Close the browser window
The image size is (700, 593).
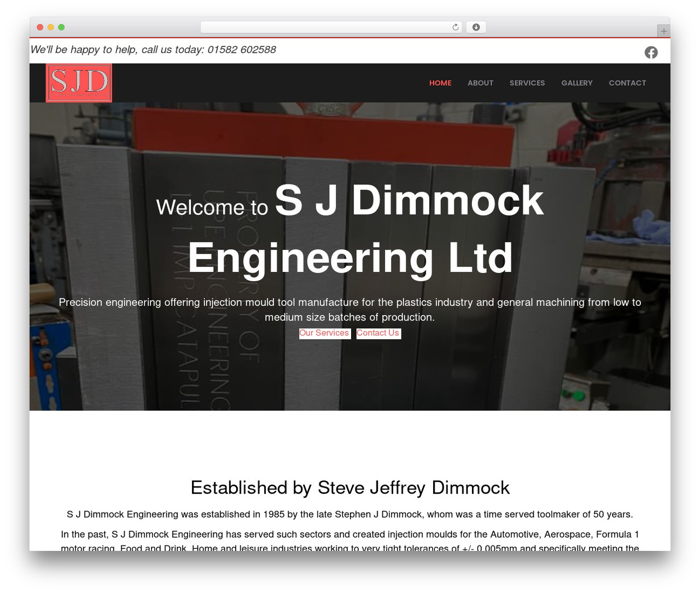[40, 27]
